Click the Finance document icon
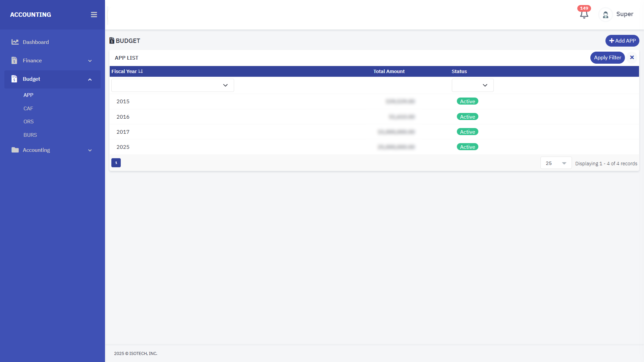The height and width of the screenshot is (362, 644). coord(14,60)
